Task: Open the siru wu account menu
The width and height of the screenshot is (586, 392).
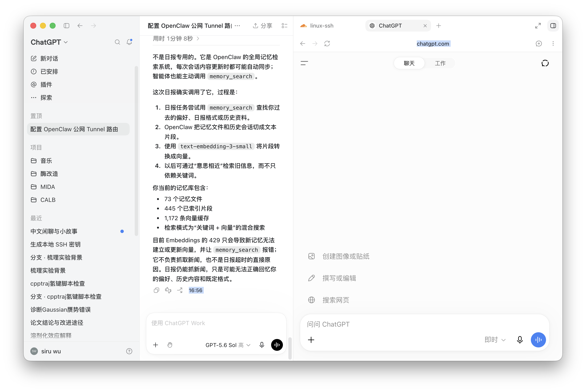Action: [x=46, y=351]
